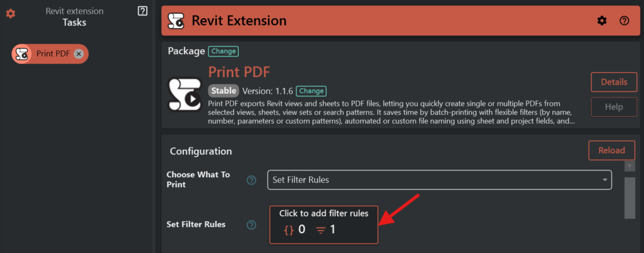This screenshot has height=253, width=644.
Task: Change version 1.1.6 of the package
Action: click(x=311, y=91)
